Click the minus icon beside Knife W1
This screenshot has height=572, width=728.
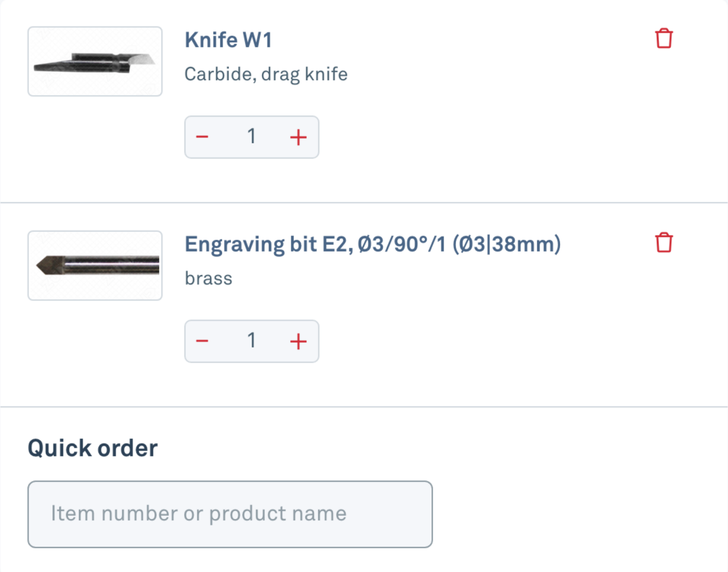click(202, 137)
